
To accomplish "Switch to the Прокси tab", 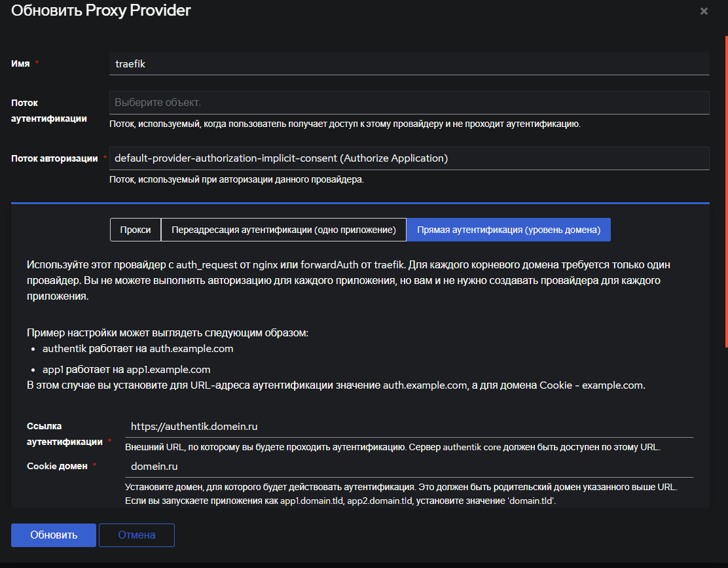I will pos(136,230).
